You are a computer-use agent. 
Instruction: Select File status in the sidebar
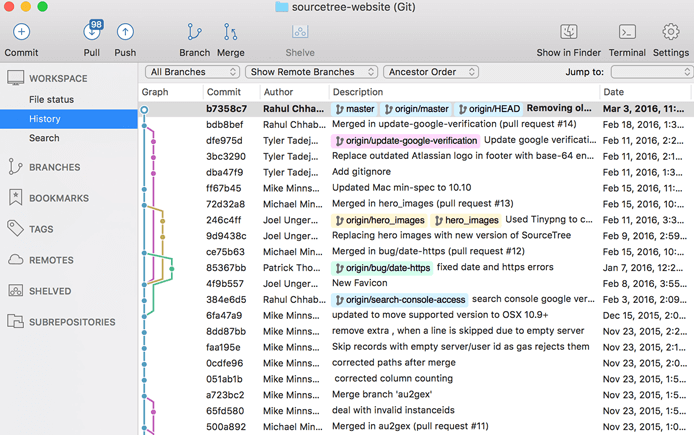(x=51, y=100)
